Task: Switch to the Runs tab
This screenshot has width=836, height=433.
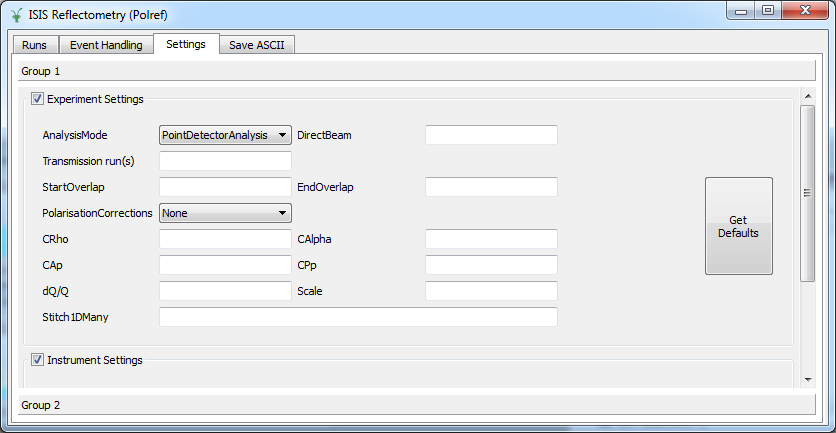Action: tap(34, 45)
